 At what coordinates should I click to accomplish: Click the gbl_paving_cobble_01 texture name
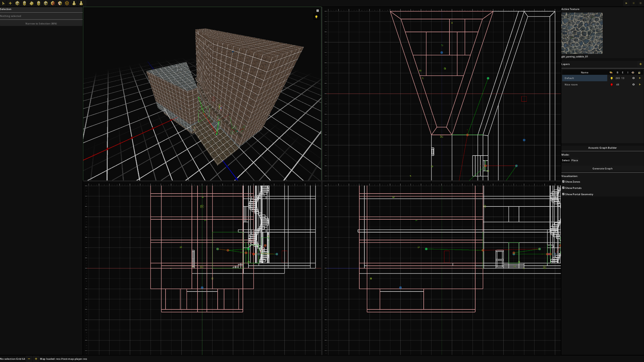[575, 57]
